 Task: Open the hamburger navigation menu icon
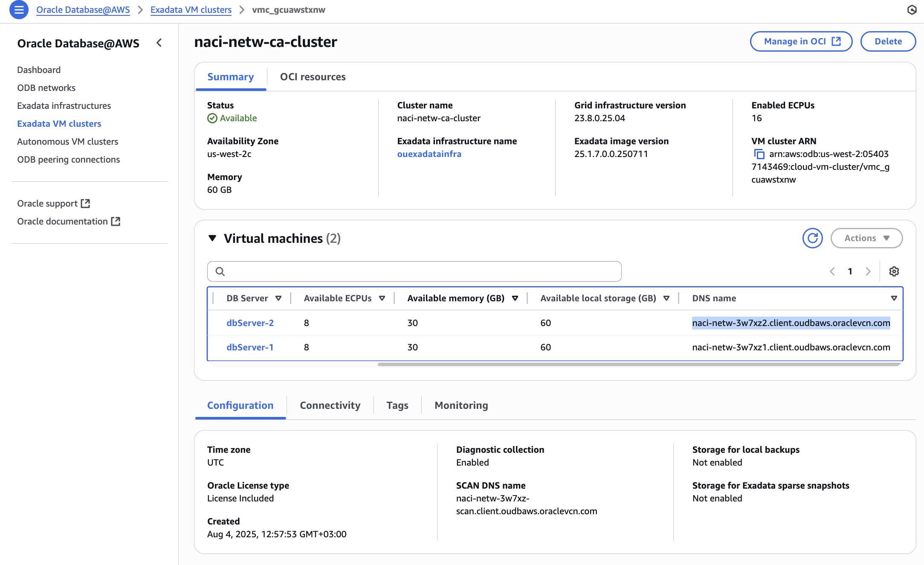pos(19,10)
